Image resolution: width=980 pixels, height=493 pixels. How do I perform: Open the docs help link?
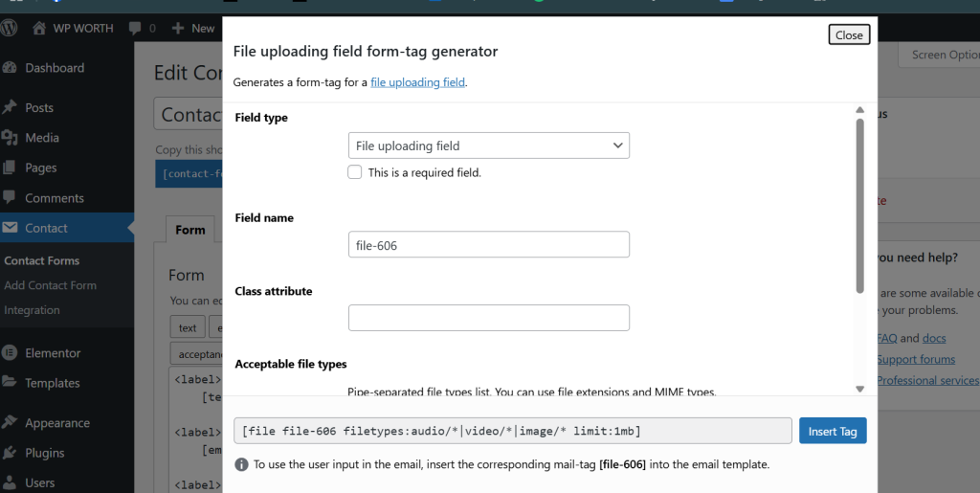click(x=934, y=338)
